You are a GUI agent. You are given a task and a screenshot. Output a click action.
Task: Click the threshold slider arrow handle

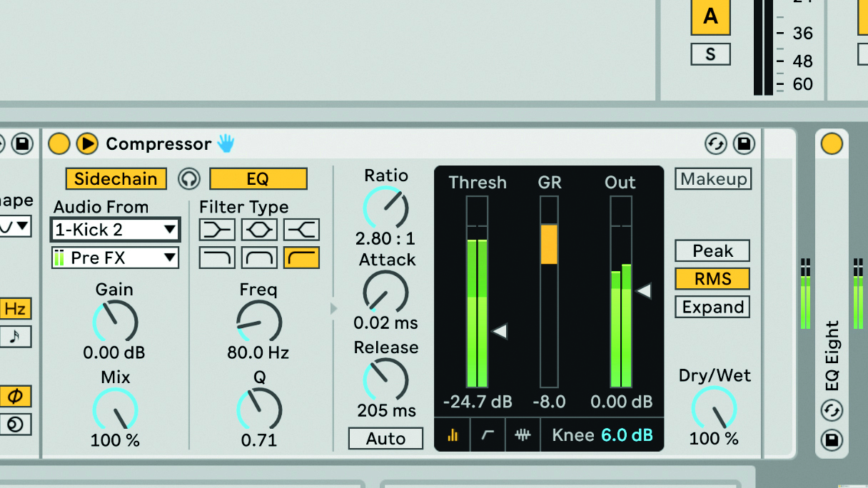[x=500, y=331]
